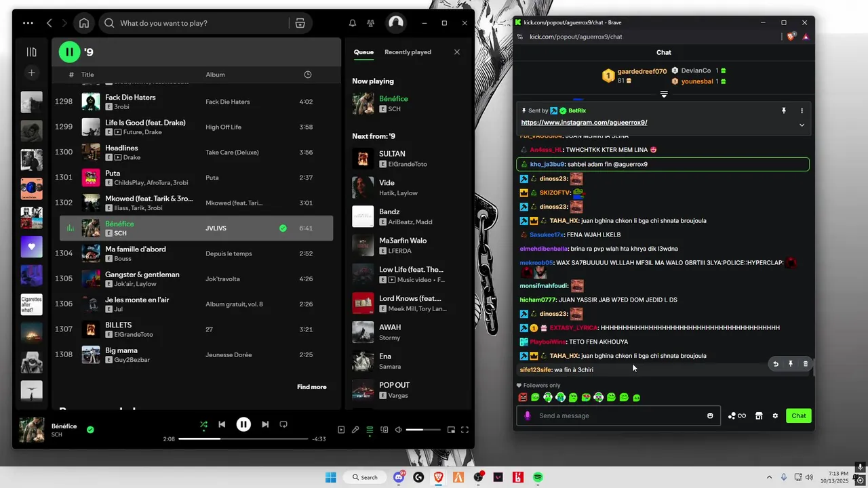
Task: Enter Spotify full screen mode
Action: click(x=465, y=430)
